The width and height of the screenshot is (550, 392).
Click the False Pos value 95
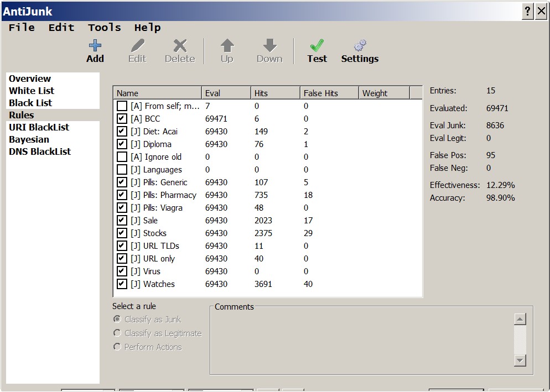tap(491, 155)
